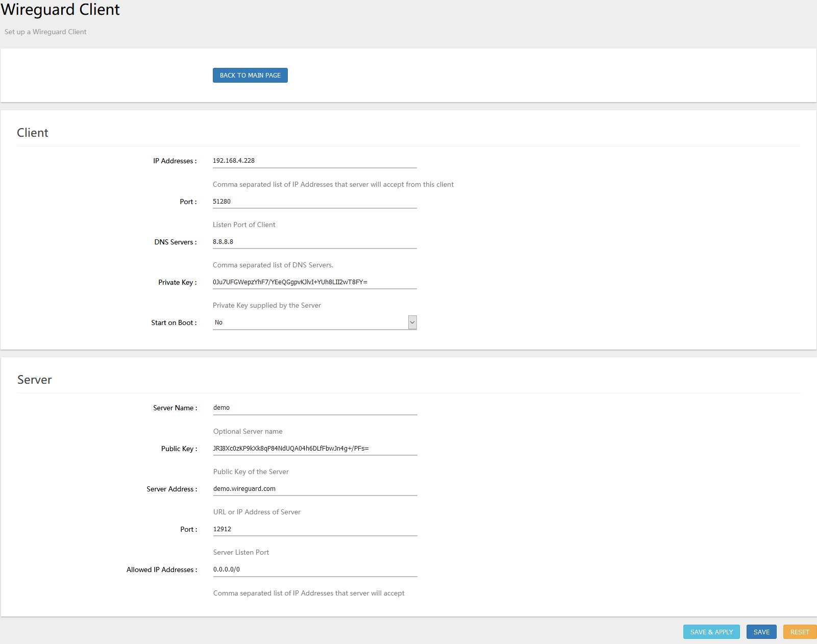Focus the DNS Servers field
This screenshot has height=644, width=817.
(314, 242)
